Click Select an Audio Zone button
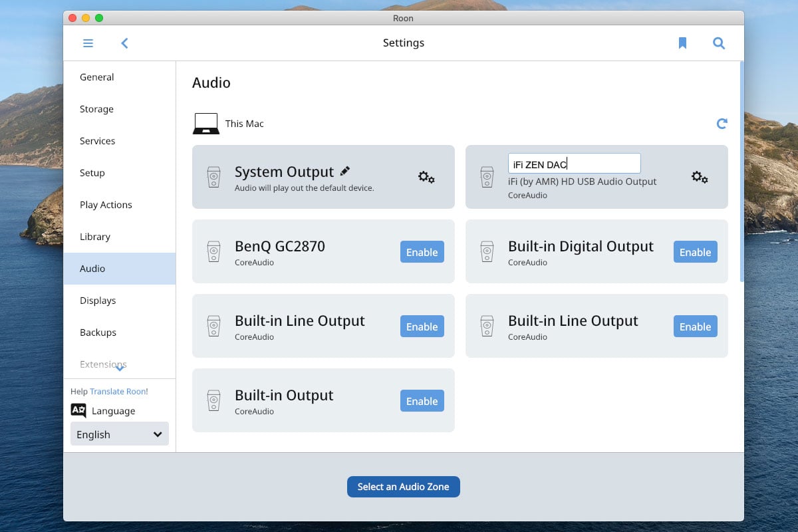 (404, 486)
